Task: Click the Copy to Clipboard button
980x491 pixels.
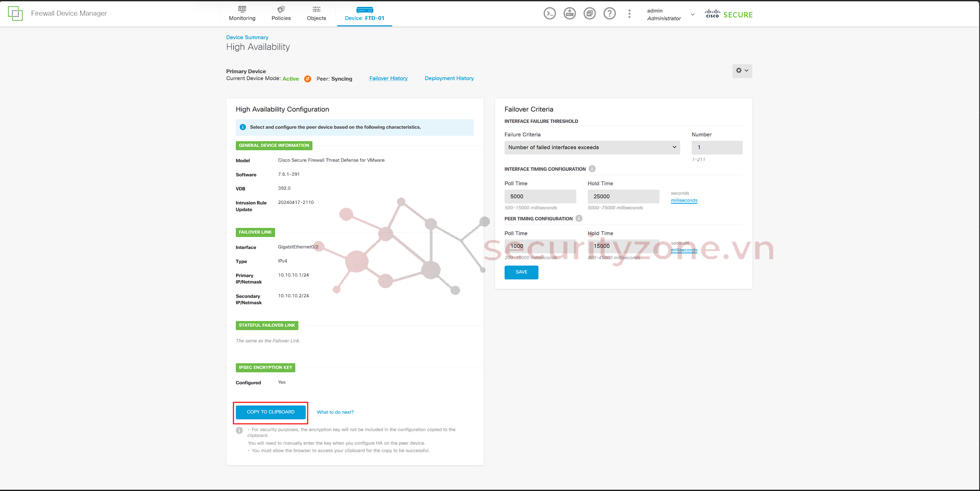Action: [270, 412]
